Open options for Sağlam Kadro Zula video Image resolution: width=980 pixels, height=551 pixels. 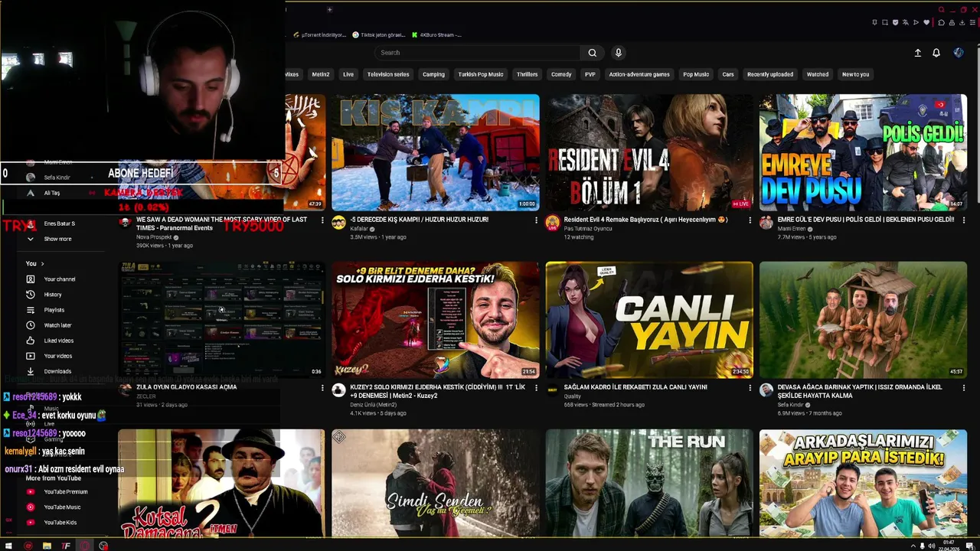pyautogui.click(x=750, y=388)
